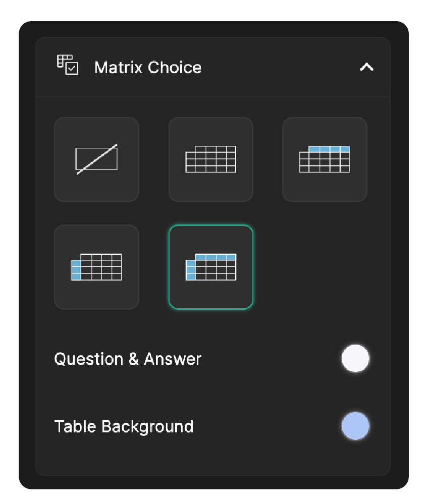
Task: Close the Matrix Choice section using the arrow
Action: tap(367, 67)
